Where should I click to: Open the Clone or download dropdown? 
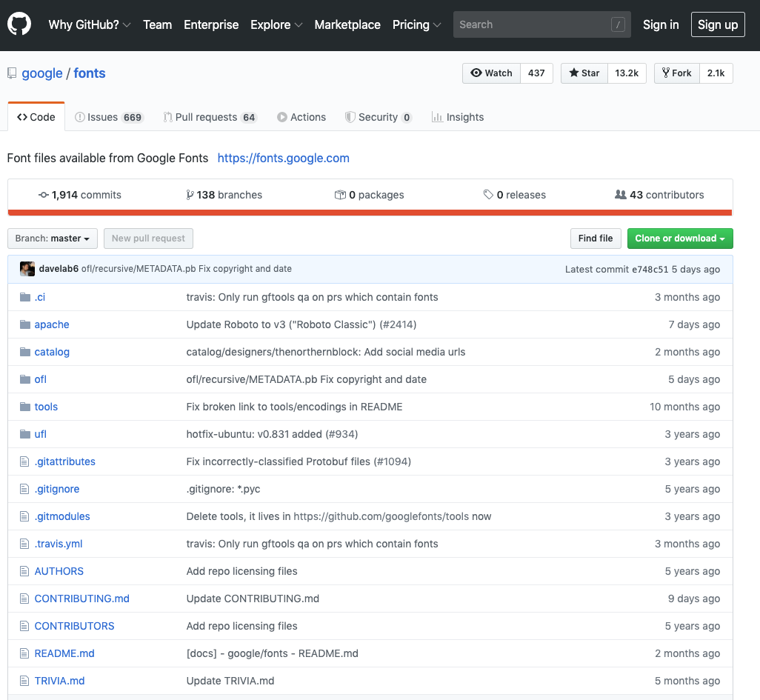pos(680,239)
